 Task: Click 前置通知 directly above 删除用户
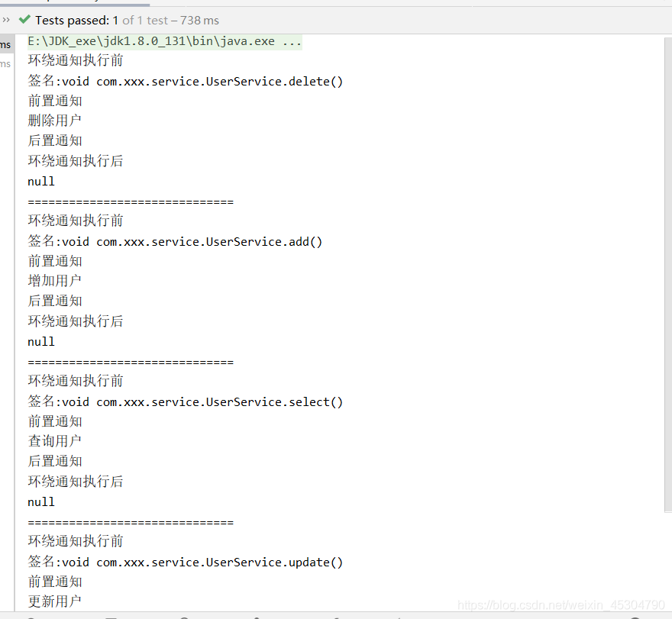coord(55,101)
